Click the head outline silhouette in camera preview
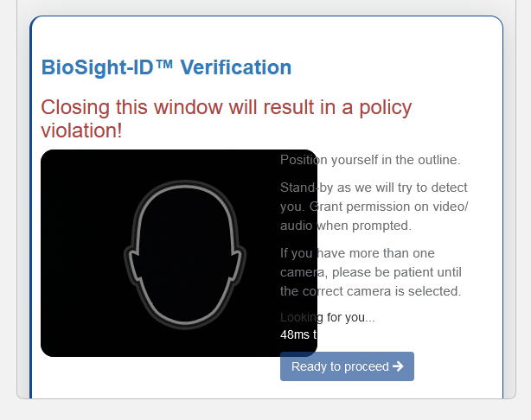The width and height of the screenshot is (531, 420). pyautogui.click(x=184, y=255)
